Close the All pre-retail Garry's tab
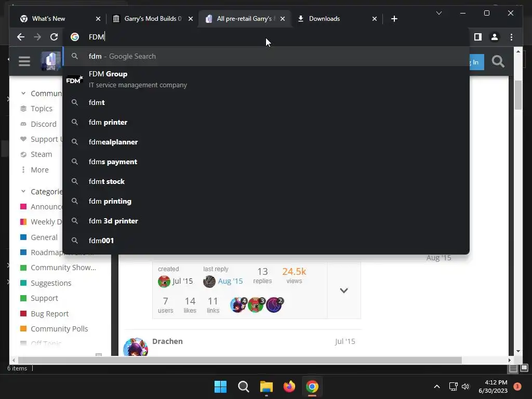 click(283, 19)
